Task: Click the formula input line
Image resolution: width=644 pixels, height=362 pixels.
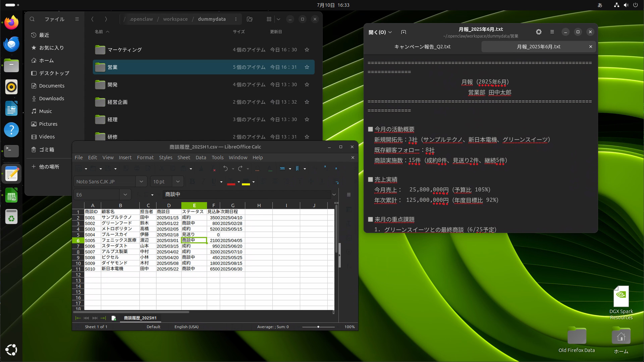Action: coord(247,195)
